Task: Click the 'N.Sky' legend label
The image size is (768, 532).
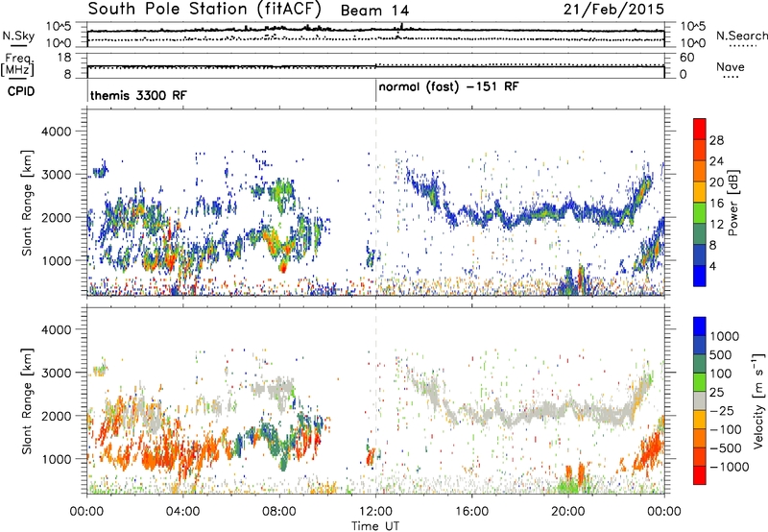Action: [18, 36]
